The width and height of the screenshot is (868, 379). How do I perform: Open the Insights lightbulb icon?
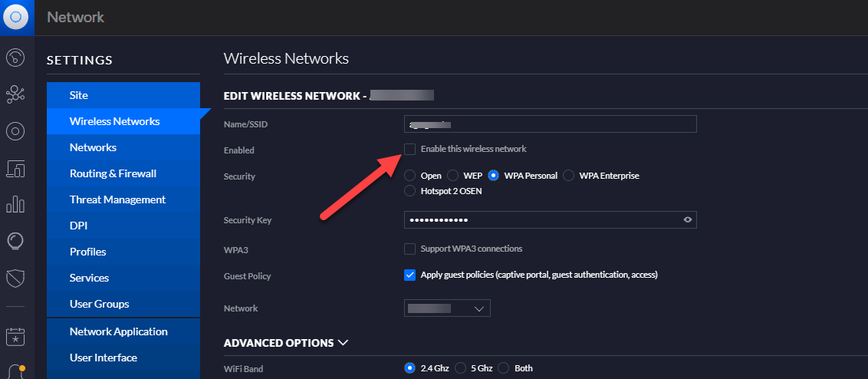point(16,242)
